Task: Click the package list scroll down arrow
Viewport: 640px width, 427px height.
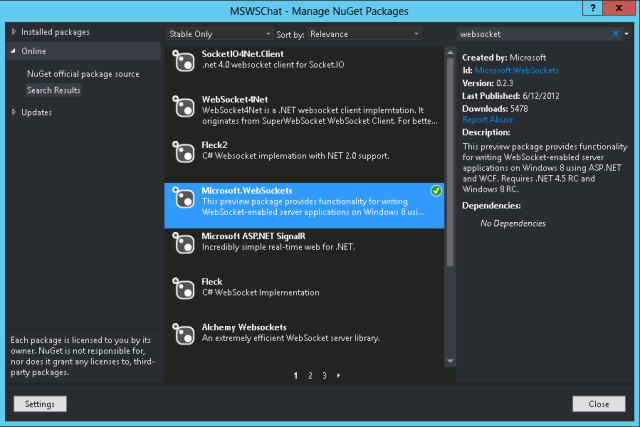Action: [450, 361]
